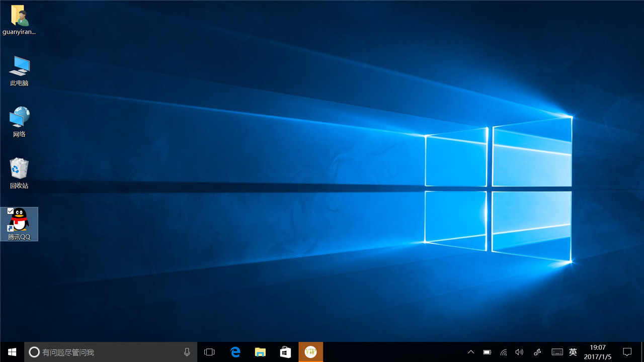
Task: Switch to the orange VIP app on taskbar
Action: tap(310, 352)
